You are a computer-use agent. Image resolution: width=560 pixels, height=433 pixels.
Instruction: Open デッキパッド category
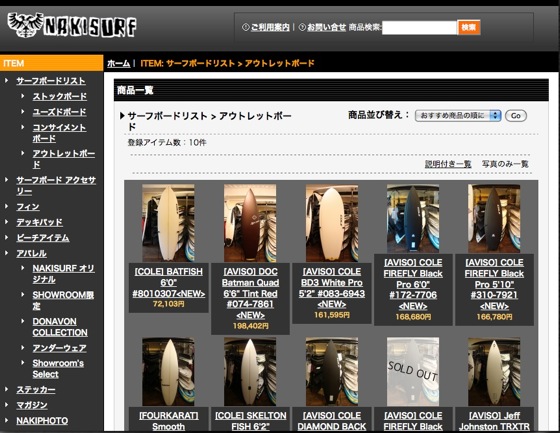click(39, 222)
